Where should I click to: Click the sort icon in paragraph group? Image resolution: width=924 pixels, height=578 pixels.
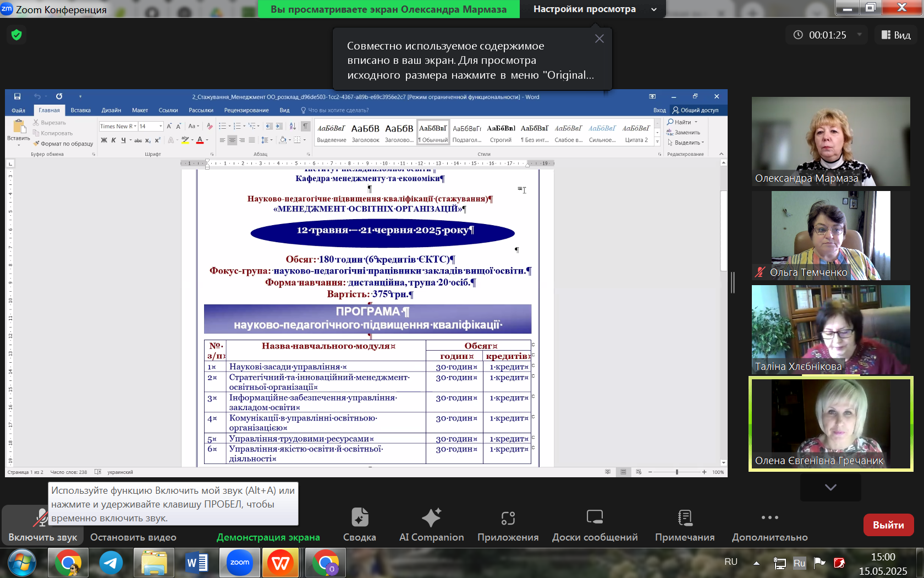tap(293, 126)
